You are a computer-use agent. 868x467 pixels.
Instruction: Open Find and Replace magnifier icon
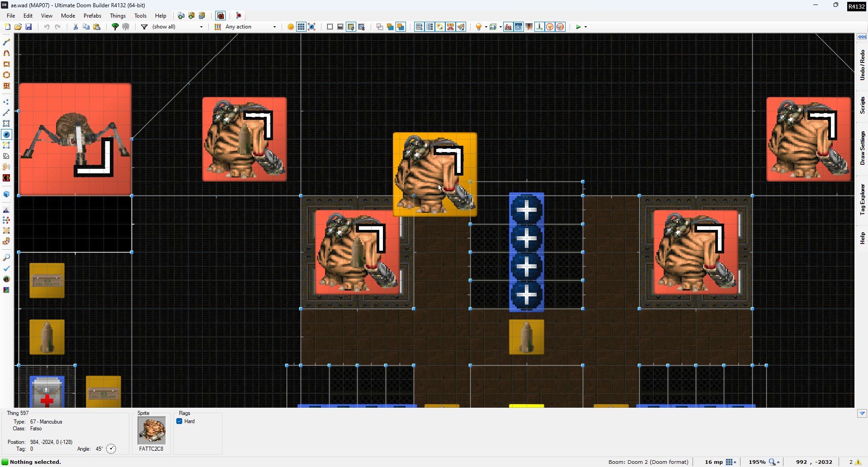6,257
